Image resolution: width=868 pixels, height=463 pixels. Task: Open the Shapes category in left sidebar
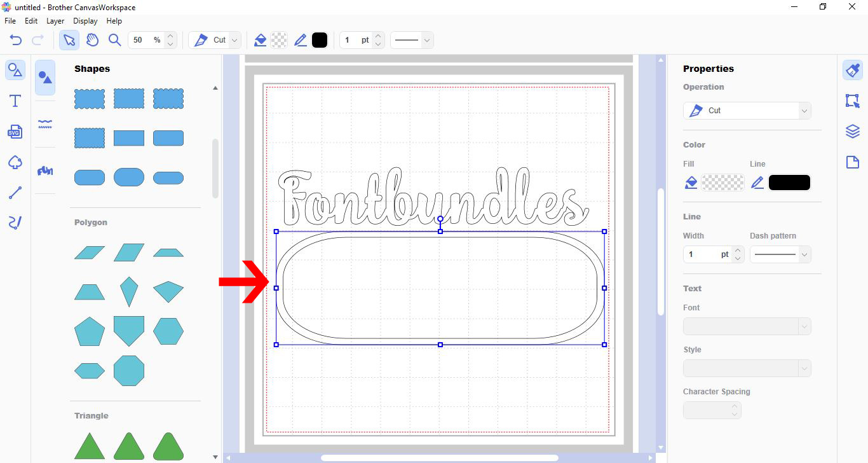[15, 70]
